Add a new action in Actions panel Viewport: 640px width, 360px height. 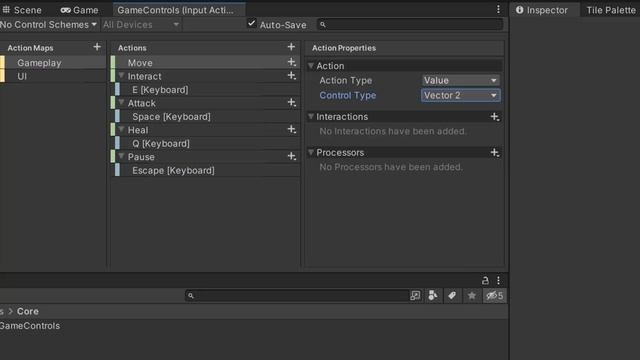pyautogui.click(x=291, y=47)
